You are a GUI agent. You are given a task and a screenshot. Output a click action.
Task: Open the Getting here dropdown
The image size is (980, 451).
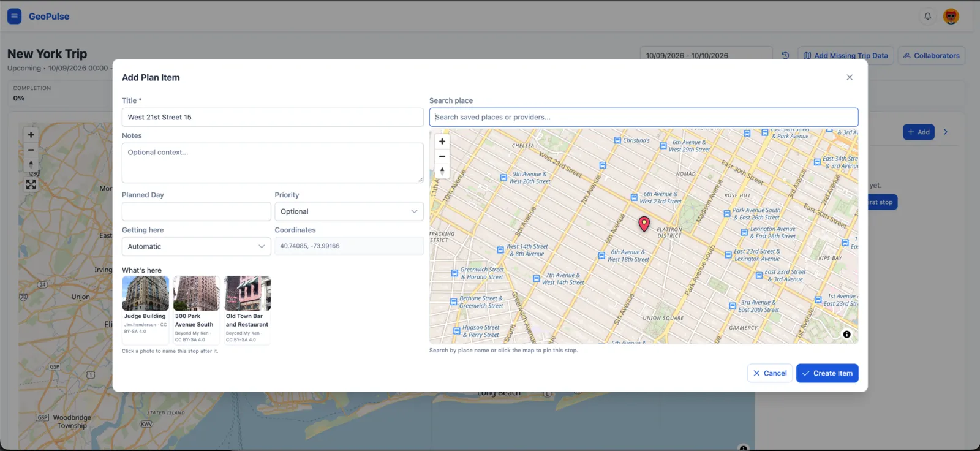pyautogui.click(x=196, y=246)
